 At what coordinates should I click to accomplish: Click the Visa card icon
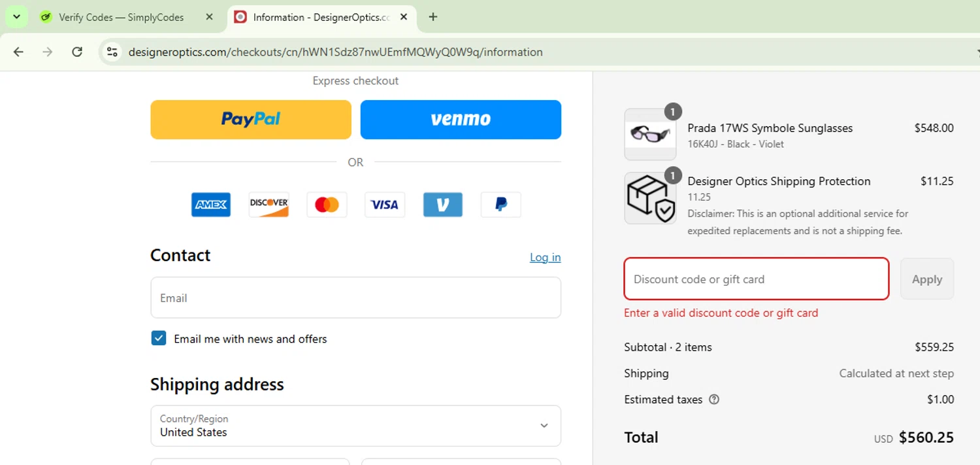385,205
